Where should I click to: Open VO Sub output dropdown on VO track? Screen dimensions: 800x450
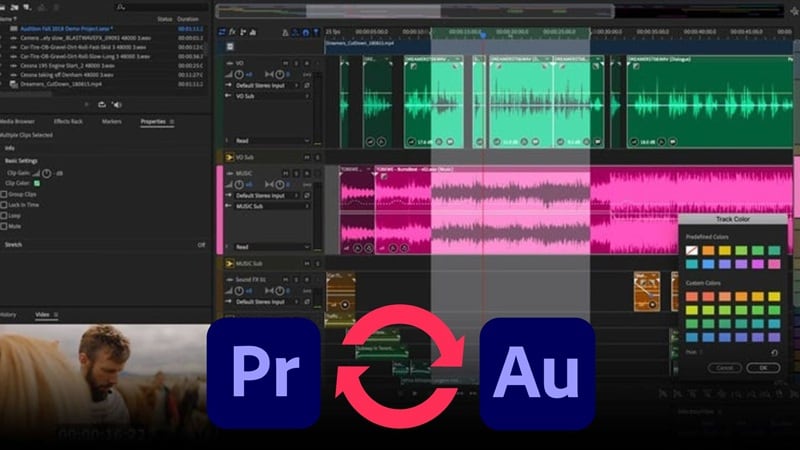click(272, 96)
